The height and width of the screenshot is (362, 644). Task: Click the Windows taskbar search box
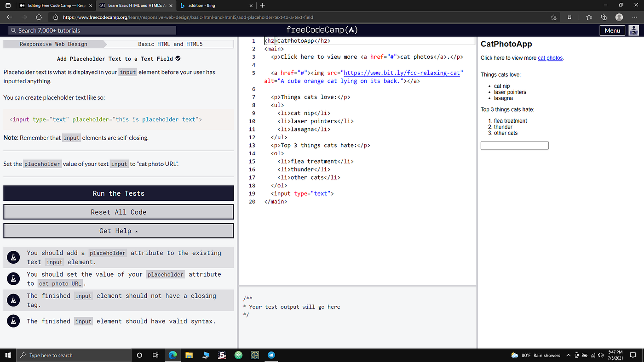click(x=74, y=355)
